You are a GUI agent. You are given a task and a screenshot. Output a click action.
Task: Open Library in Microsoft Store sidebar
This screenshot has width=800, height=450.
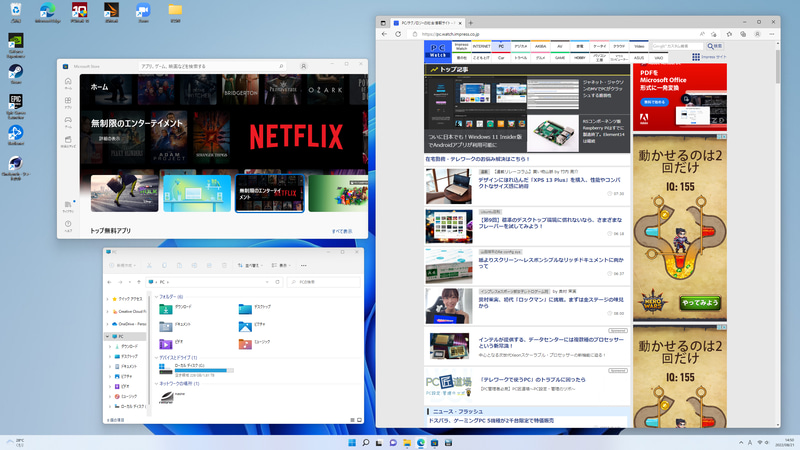coord(68,207)
